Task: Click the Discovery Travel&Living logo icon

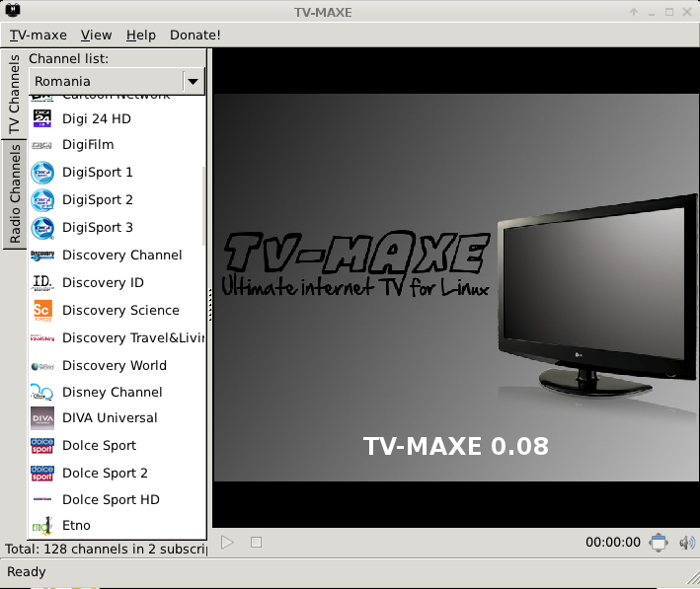Action: pos(42,338)
